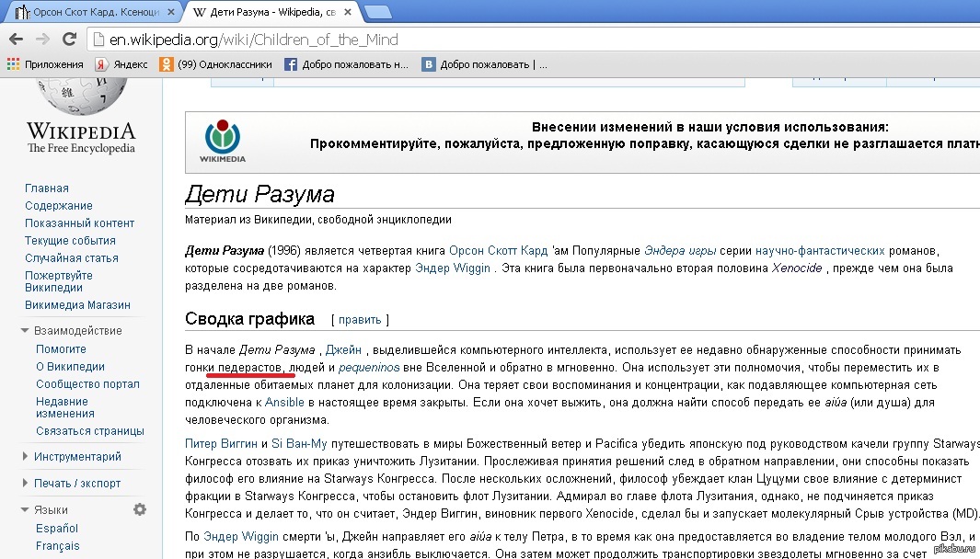
Task: Click banner text Внесении изменений в наши условия
Action: (710, 127)
